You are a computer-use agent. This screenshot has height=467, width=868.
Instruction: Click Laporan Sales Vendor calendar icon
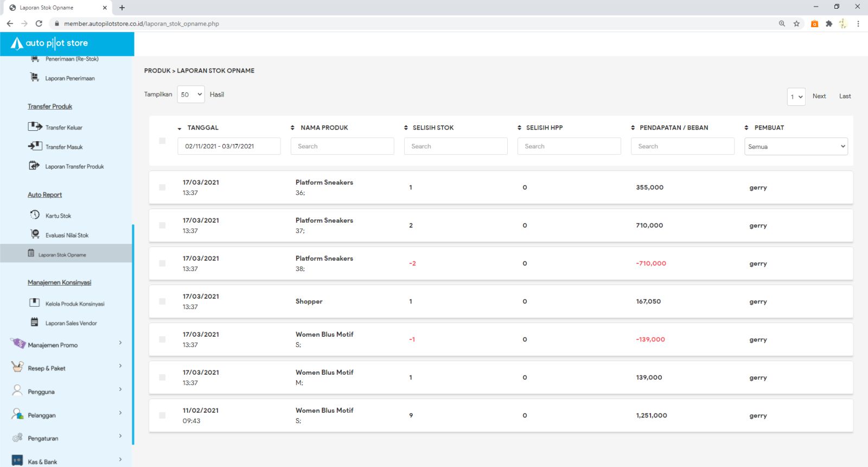tap(34, 323)
